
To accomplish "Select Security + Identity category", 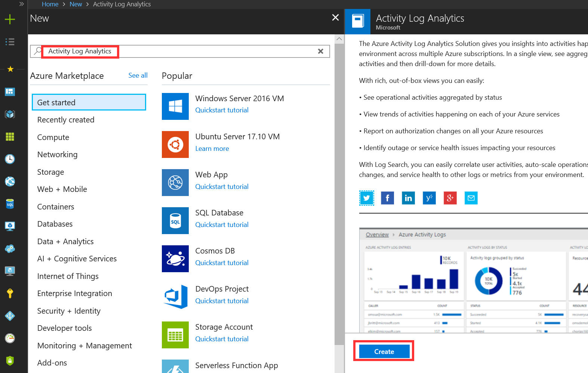I will [x=69, y=311].
